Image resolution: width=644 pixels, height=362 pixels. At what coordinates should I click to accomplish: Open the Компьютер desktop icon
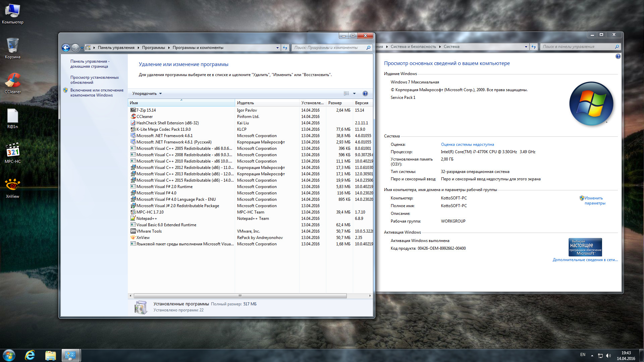[x=12, y=13]
